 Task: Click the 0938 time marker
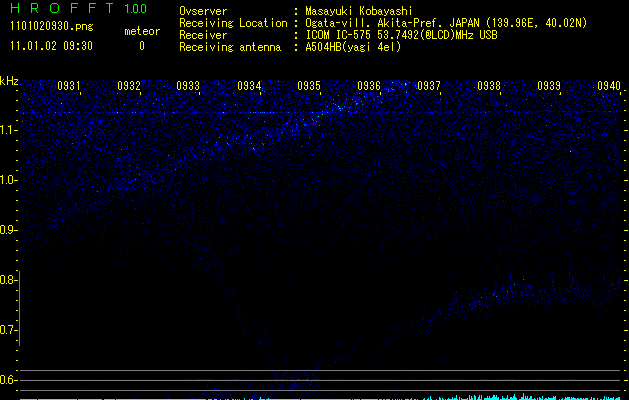[x=489, y=86]
